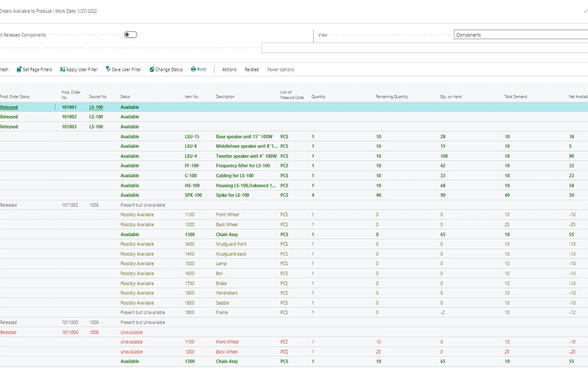
Task: Select the Lamp description cell
Action: (221, 263)
